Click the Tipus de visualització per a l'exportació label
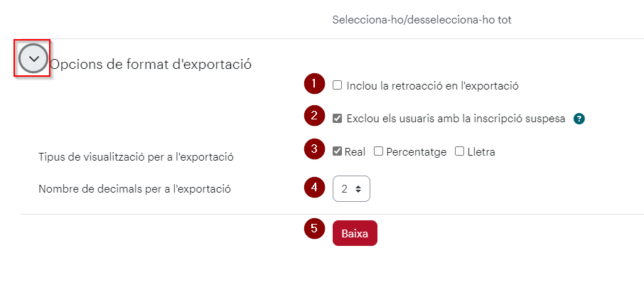This screenshot has height=285, width=644. [136, 157]
